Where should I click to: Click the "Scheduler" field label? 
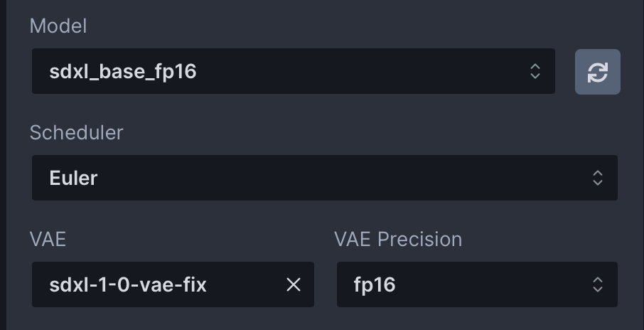(x=76, y=132)
